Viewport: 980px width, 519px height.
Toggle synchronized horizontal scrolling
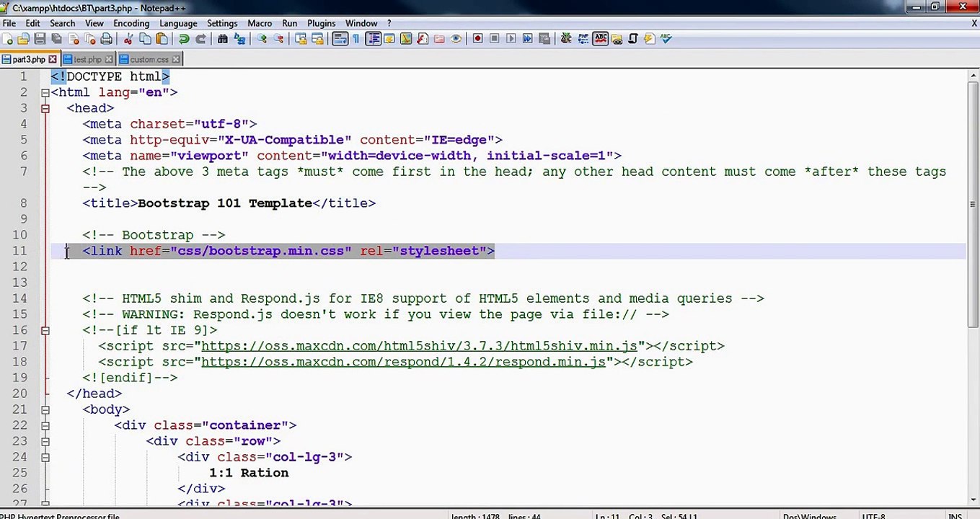click(317, 39)
